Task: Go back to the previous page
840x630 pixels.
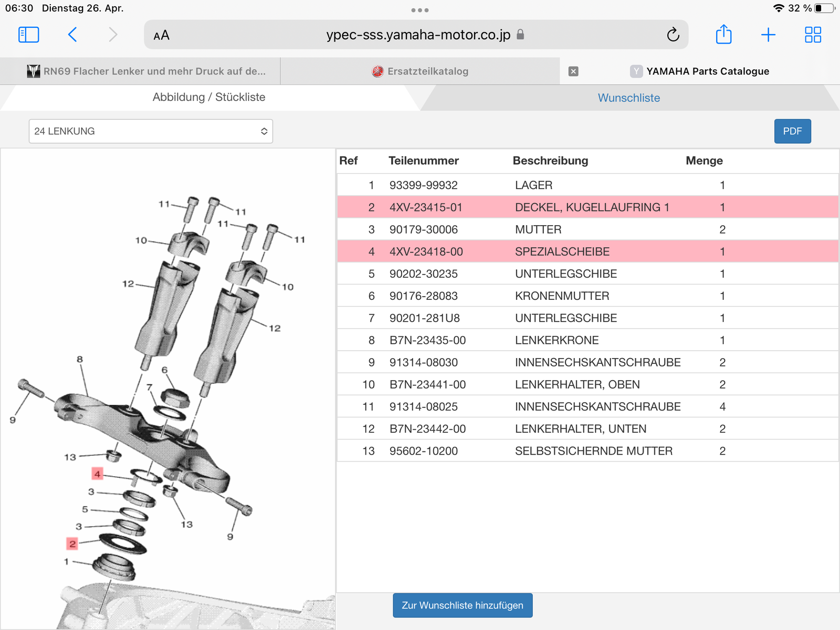Action: (72, 35)
